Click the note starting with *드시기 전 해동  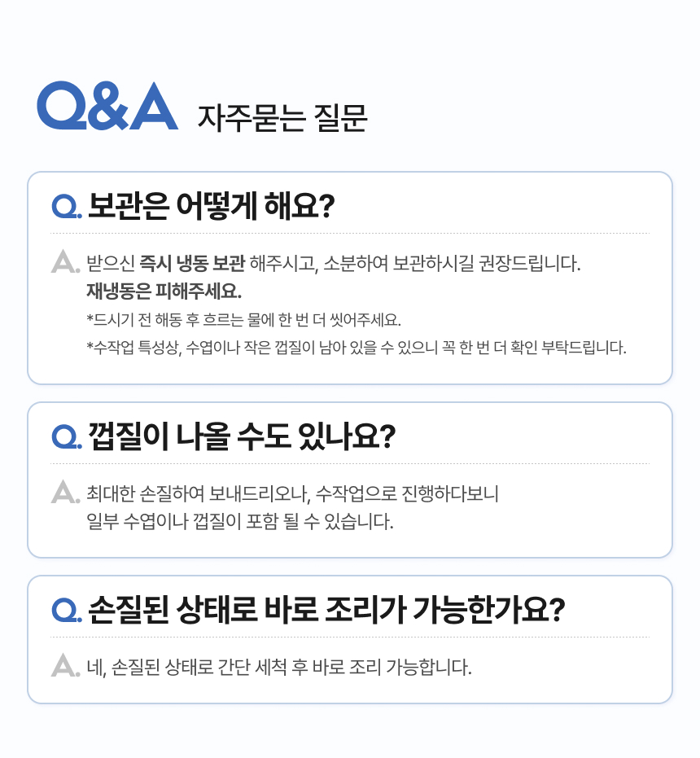(244, 319)
